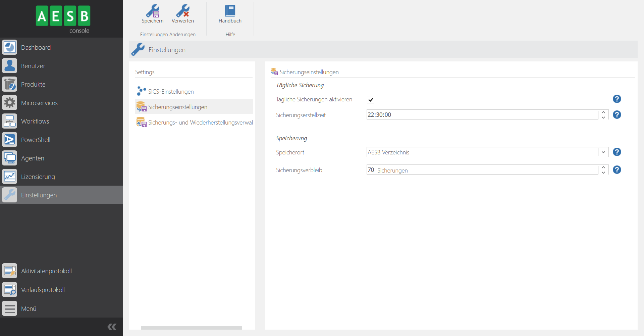Toggle Tägliche Sicherungen aktivieren checkbox
Image resolution: width=644 pixels, height=336 pixels.
371,100
